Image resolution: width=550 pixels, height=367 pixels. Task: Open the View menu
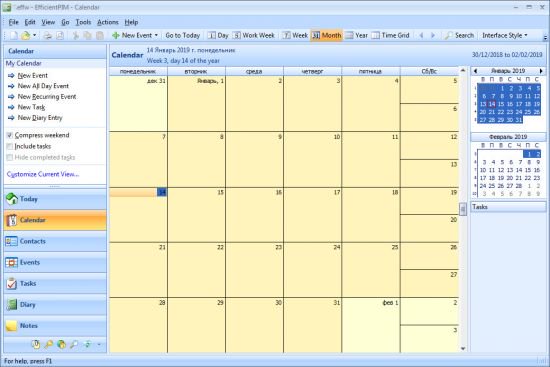pyautogui.click(x=48, y=22)
